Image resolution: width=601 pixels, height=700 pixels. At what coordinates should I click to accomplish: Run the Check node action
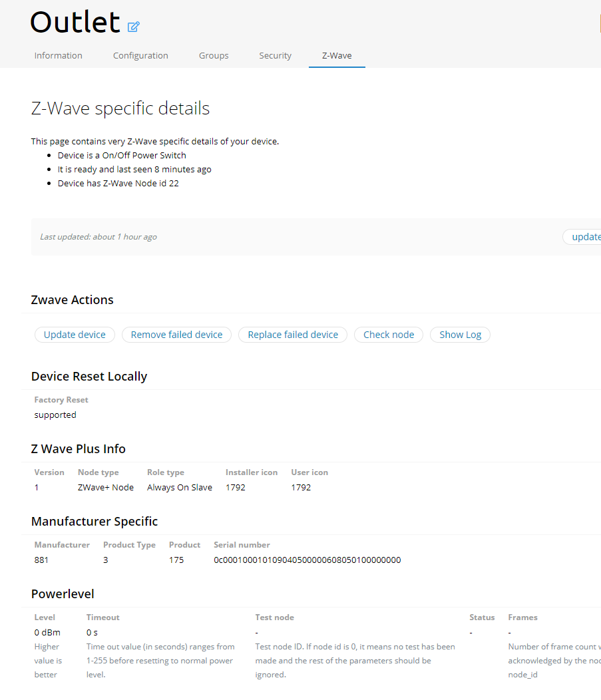(x=389, y=335)
